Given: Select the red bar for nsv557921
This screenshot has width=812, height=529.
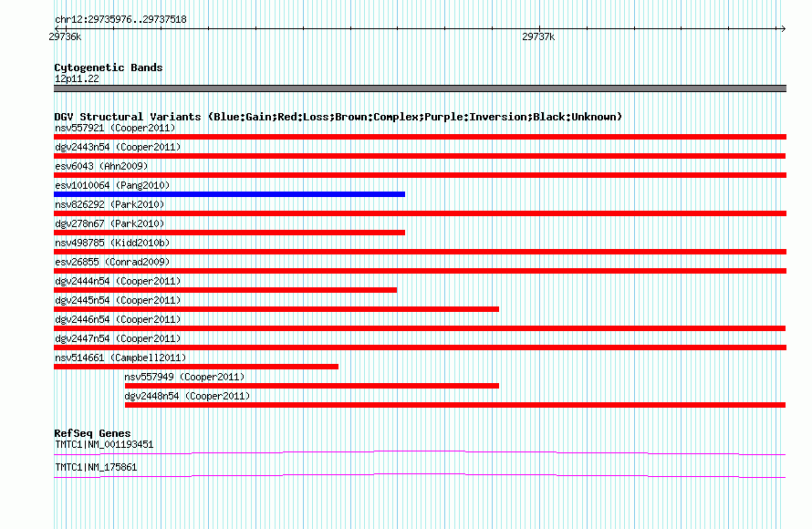Looking at the screenshot, I should tap(420, 137).
